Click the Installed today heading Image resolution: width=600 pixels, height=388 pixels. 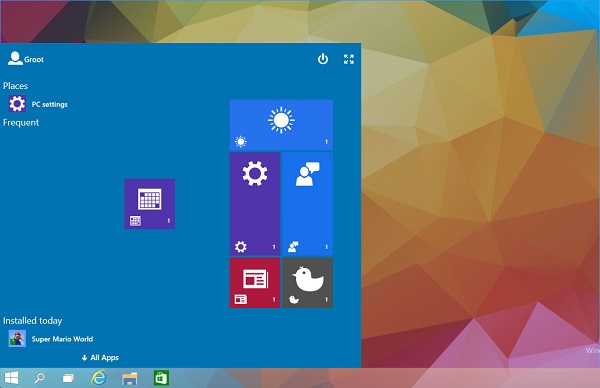coord(33,321)
